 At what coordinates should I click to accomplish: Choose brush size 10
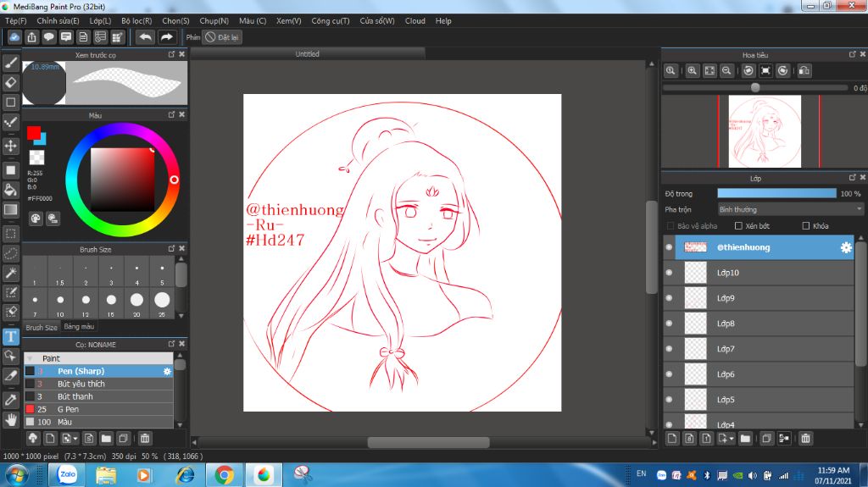click(60, 302)
